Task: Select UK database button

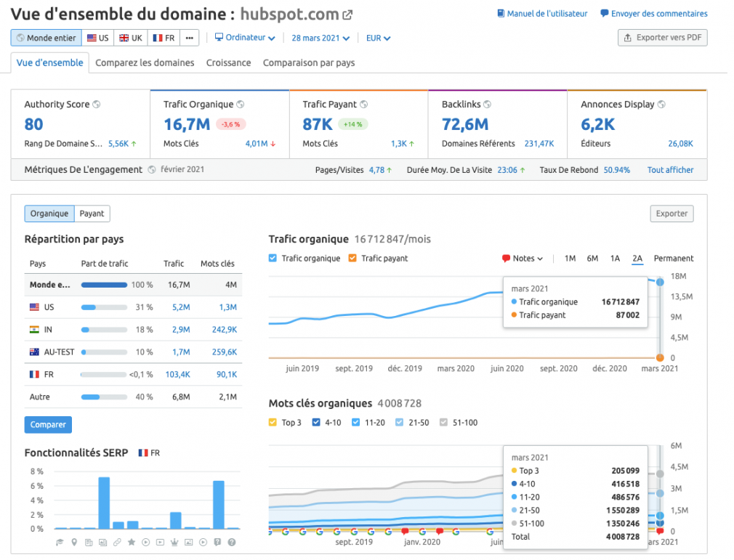Action: click(x=132, y=38)
